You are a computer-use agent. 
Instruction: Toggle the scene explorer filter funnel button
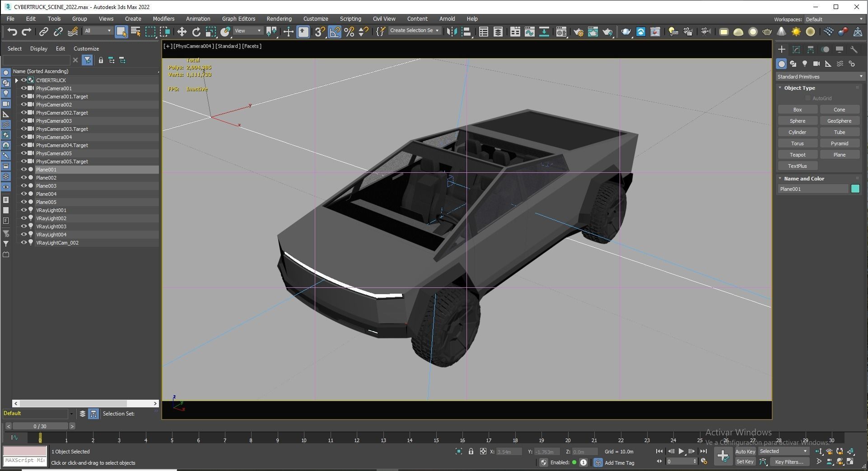[x=87, y=60]
